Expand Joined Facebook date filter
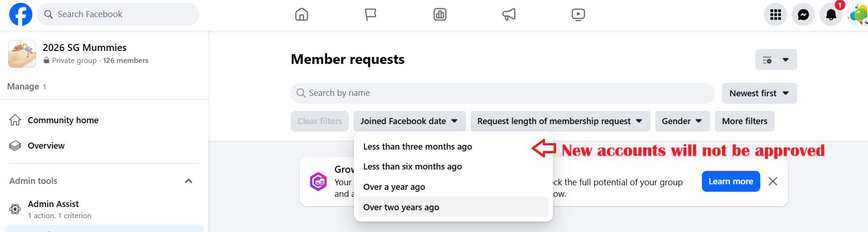Screen dimensions: 868x232 point(409,121)
